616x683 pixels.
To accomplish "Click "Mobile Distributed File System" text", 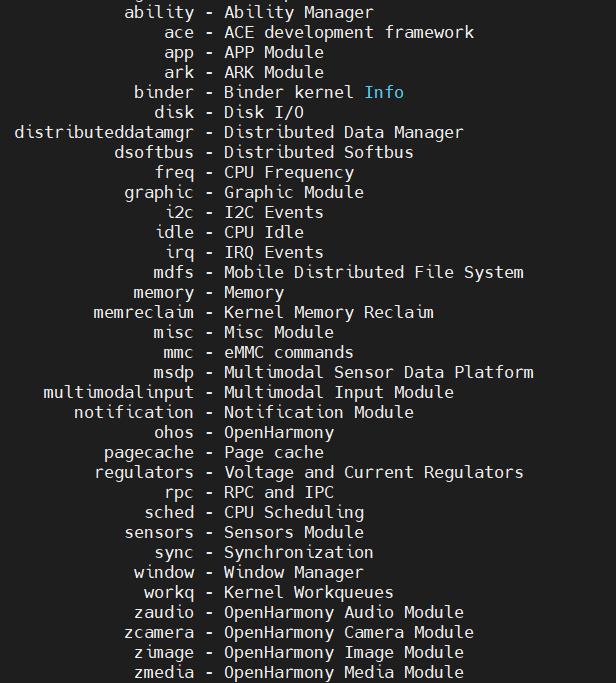I will click(374, 272).
